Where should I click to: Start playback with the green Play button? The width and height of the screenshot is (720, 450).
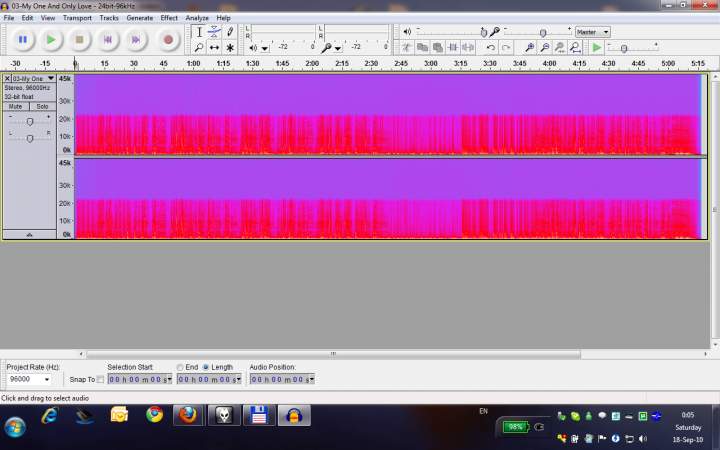(x=51, y=39)
